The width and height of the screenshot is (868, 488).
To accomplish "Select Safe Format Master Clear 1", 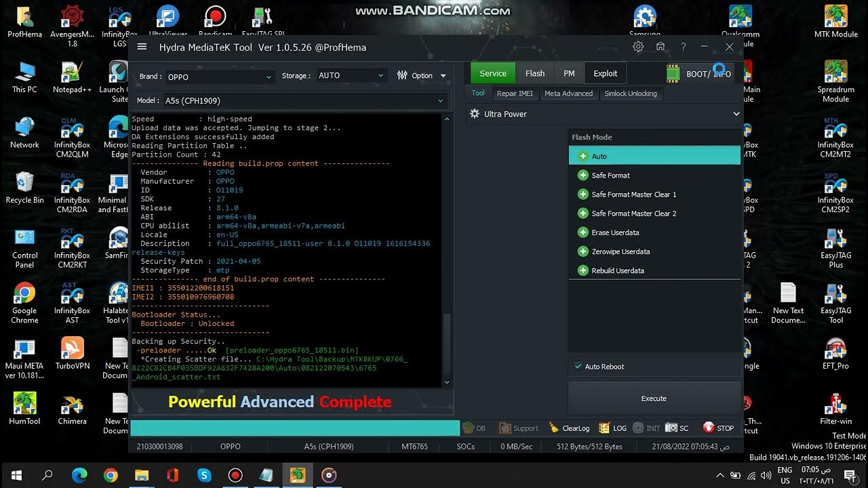I will pyautogui.click(x=654, y=194).
